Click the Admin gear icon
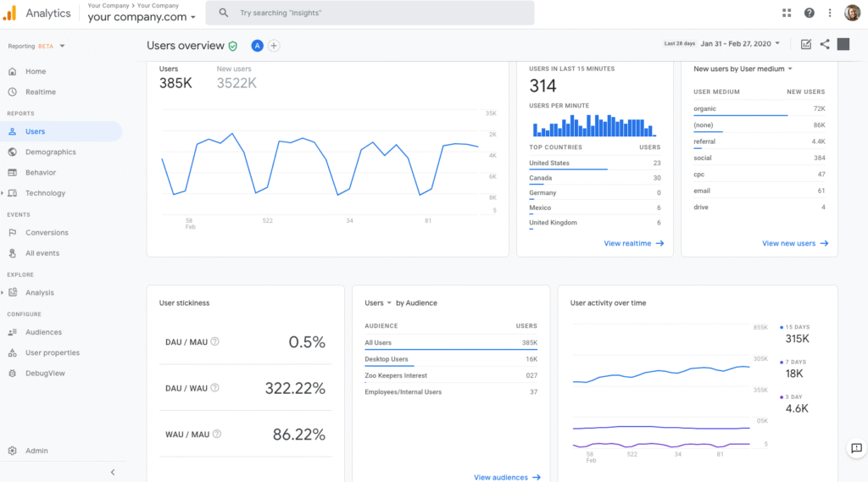 point(13,451)
